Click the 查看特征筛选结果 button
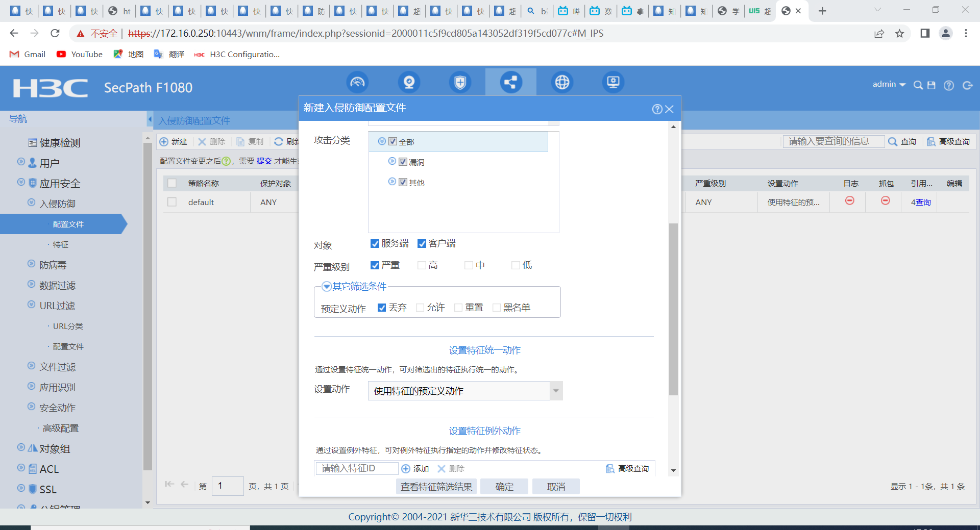The width and height of the screenshot is (980, 530). tap(436, 487)
